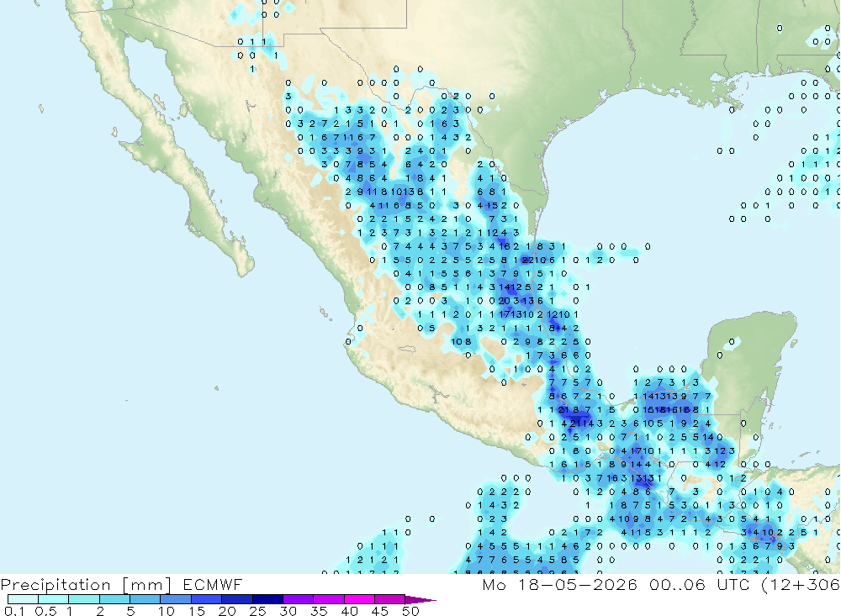841x616 pixels.
Task: Click the 'Precipitation' title word
Action: coord(56,585)
